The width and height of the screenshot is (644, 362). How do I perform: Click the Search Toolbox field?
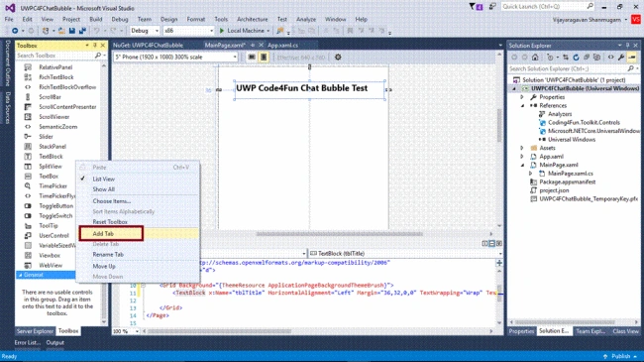click(x=55, y=56)
